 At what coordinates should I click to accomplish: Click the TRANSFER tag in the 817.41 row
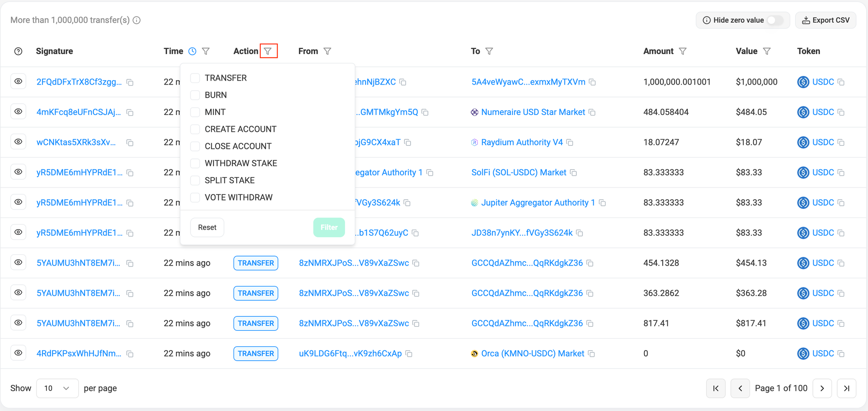(256, 323)
